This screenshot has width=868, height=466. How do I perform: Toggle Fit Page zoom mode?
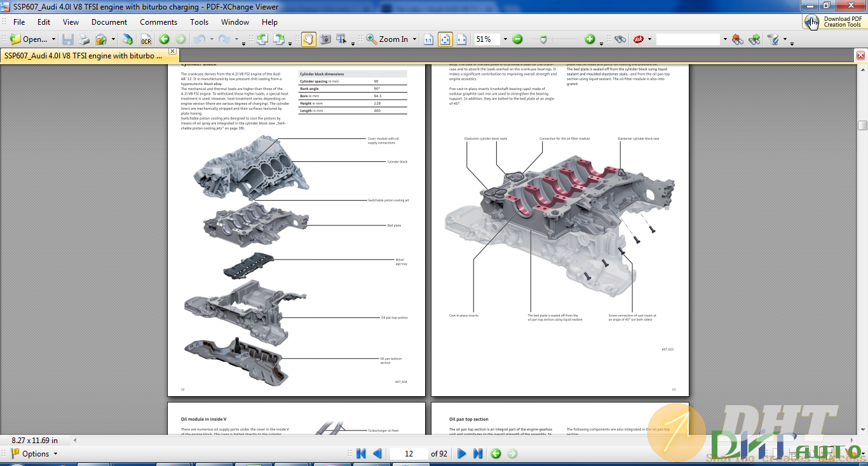(x=445, y=39)
